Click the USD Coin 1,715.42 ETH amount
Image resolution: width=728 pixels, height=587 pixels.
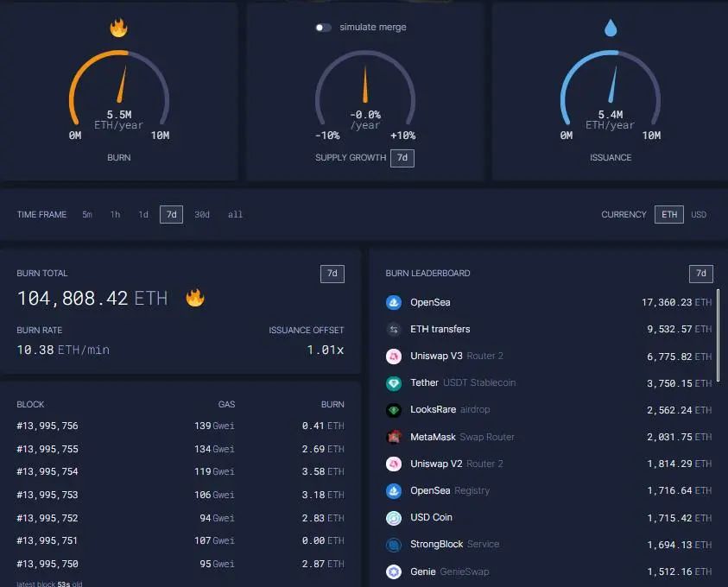pyautogui.click(x=680, y=518)
